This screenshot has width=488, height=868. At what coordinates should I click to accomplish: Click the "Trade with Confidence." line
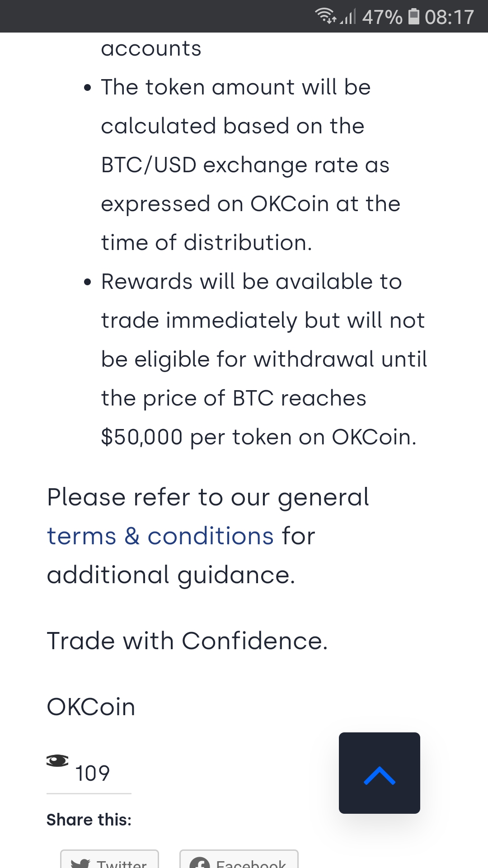(187, 641)
